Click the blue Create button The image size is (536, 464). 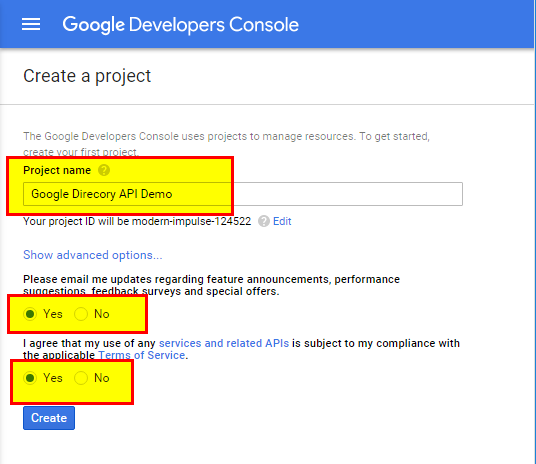[x=49, y=418]
